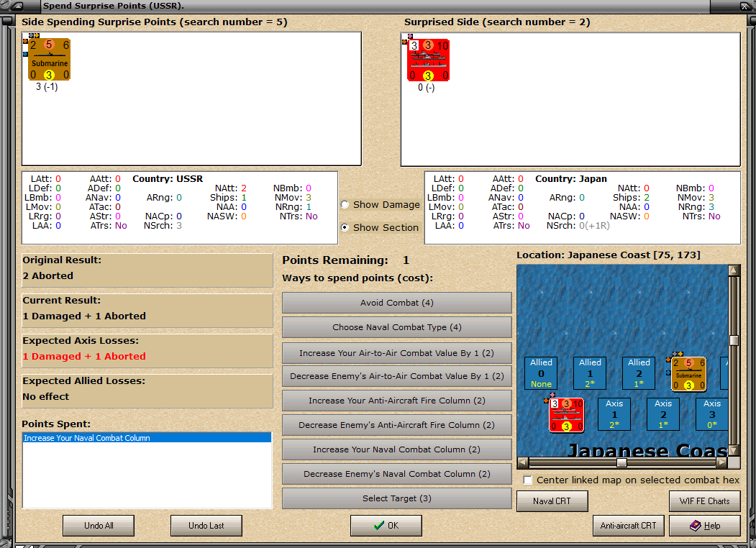Click the 'NSrch: 0(+1R)' value for Japan
756x548 pixels.
click(578, 226)
